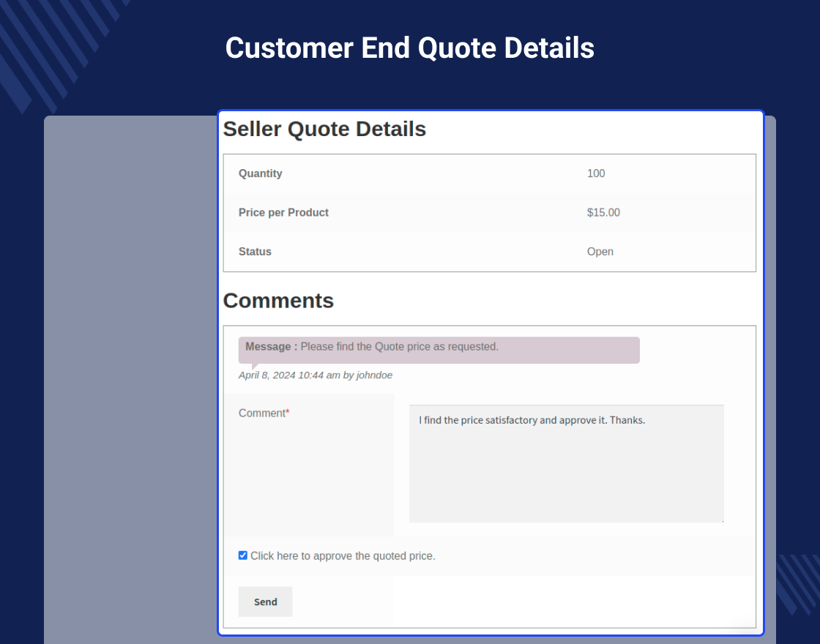Image resolution: width=820 pixels, height=644 pixels.
Task: Uncheck the approve quoted price checkbox
Action: tap(242, 555)
